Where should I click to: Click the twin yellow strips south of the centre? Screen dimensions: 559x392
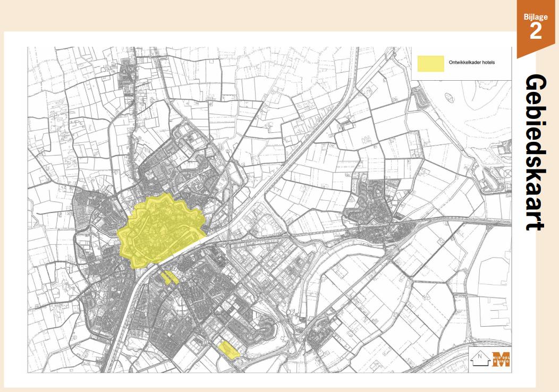170,277
